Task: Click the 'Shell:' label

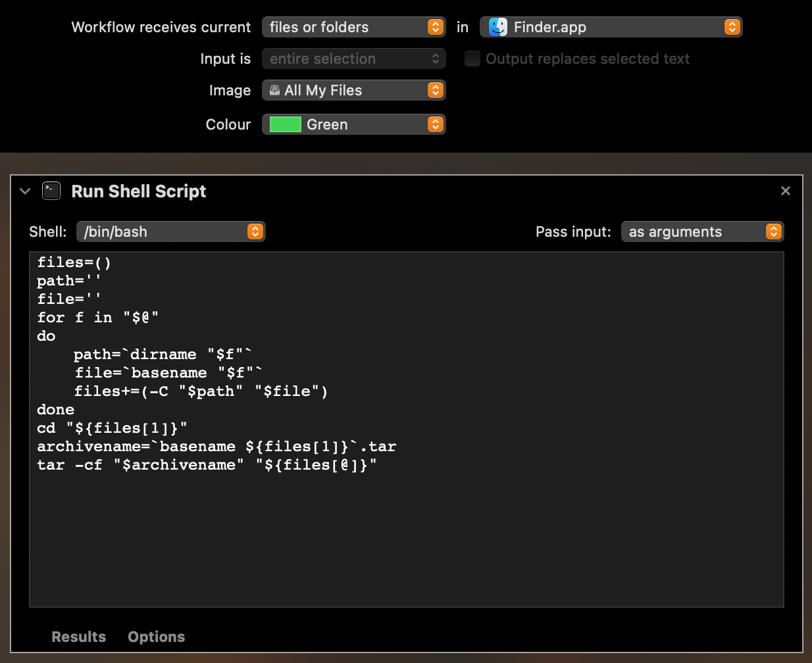Action: tap(48, 232)
